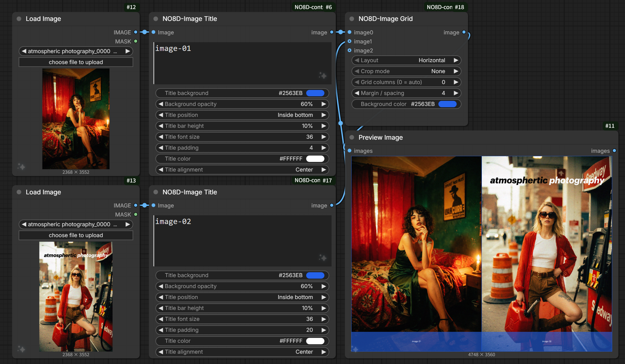Screen dimensions: 625x364
Task: Click the Image input socket on Image Title #17
Action: click(x=153, y=205)
